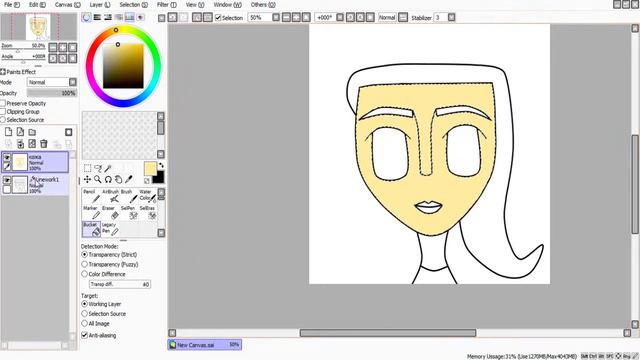This screenshot has height=360, width=640.
Task: Select the AirBrush tool
Action: click(110, 196)
